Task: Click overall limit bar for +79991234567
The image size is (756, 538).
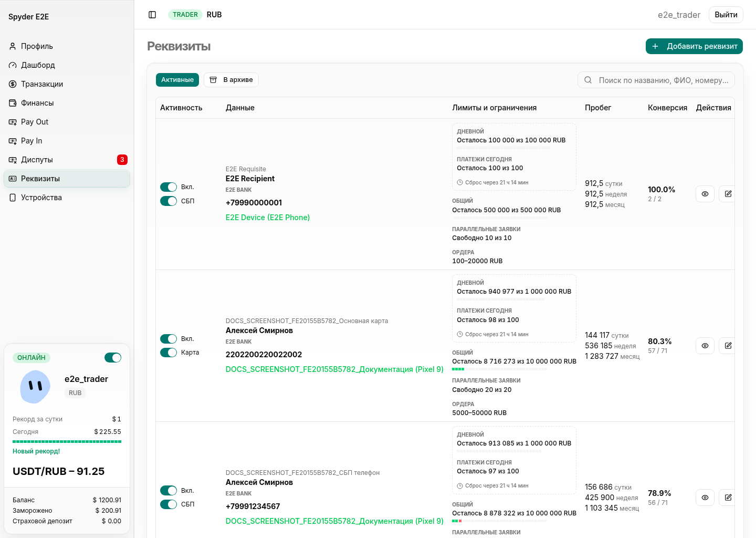Action: tap(499, 521)
